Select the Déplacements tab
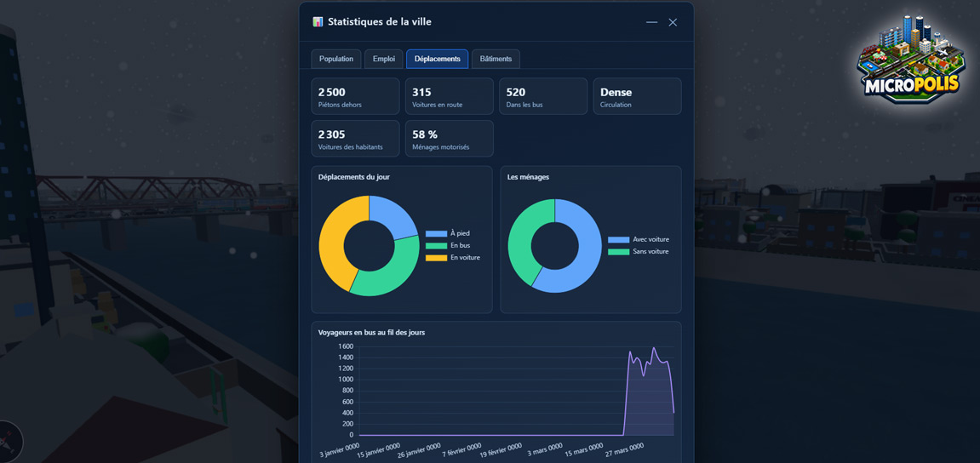This screenshot has width=980, height=463. [x=438, y=59]
